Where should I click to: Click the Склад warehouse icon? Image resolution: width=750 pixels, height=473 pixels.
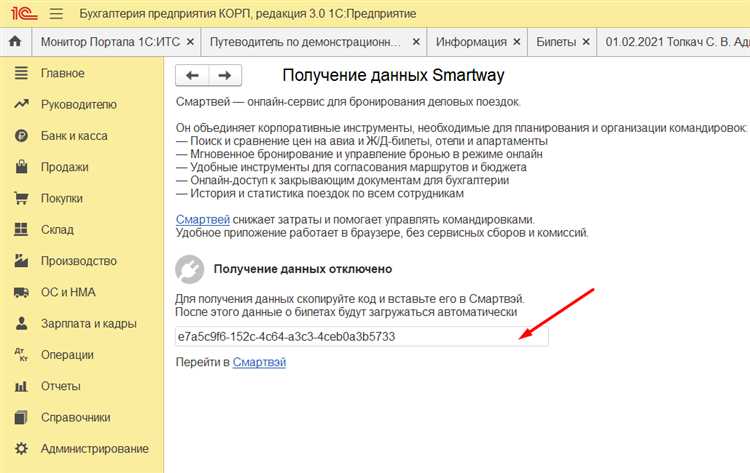coord(21,230)
